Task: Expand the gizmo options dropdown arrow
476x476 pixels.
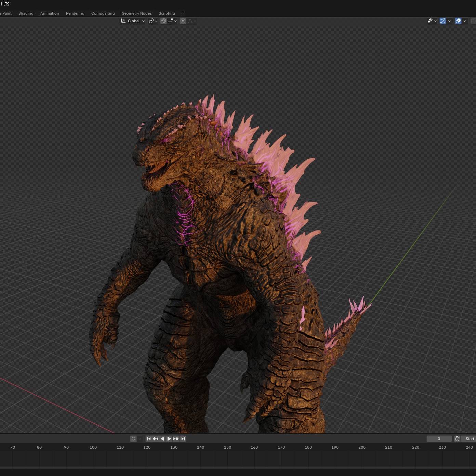Action: tap(449, 21)
